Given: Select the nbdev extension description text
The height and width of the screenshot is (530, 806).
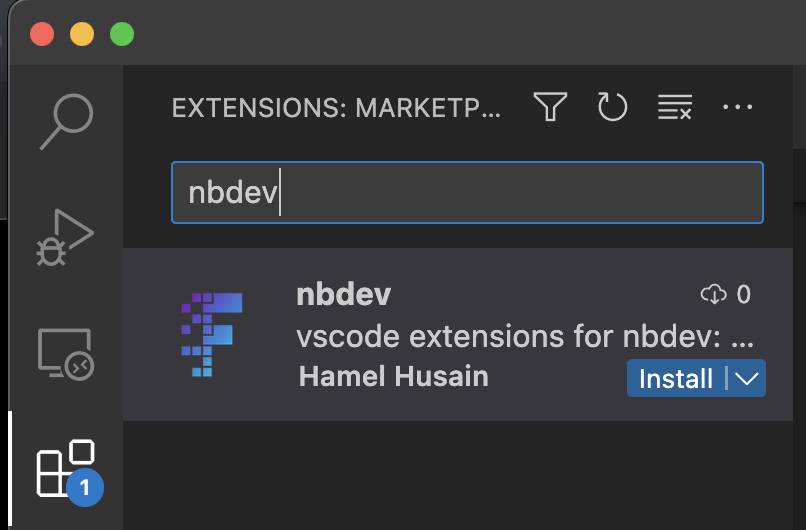Looking at the screenshot, I should [525, 337].
